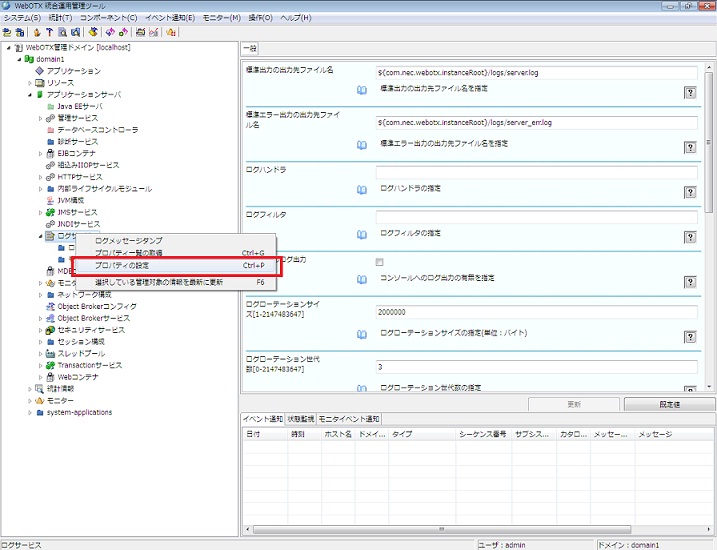Image resolution: width=717 pixels, height=550 pixels.
Task: Open help for ログハンドラ setting
Action: pos(690,192)
